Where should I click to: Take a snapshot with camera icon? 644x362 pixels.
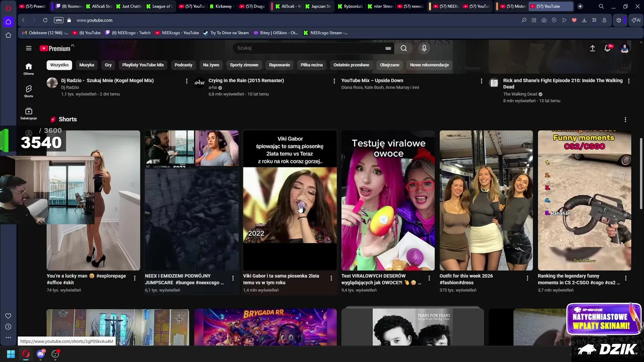tap(544, 20)
